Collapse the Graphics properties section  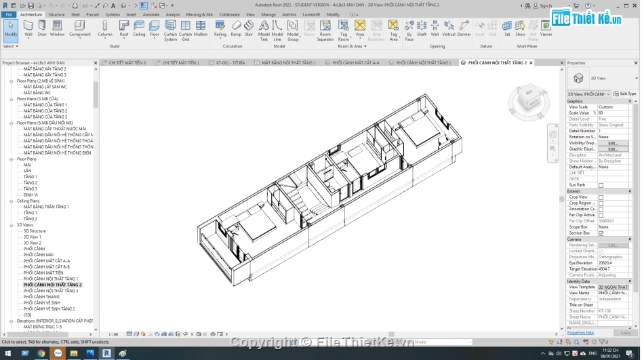[630, 101]
